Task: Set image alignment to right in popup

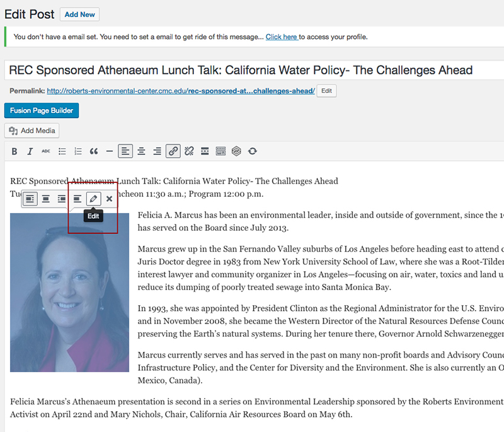Action: point(61,199)
